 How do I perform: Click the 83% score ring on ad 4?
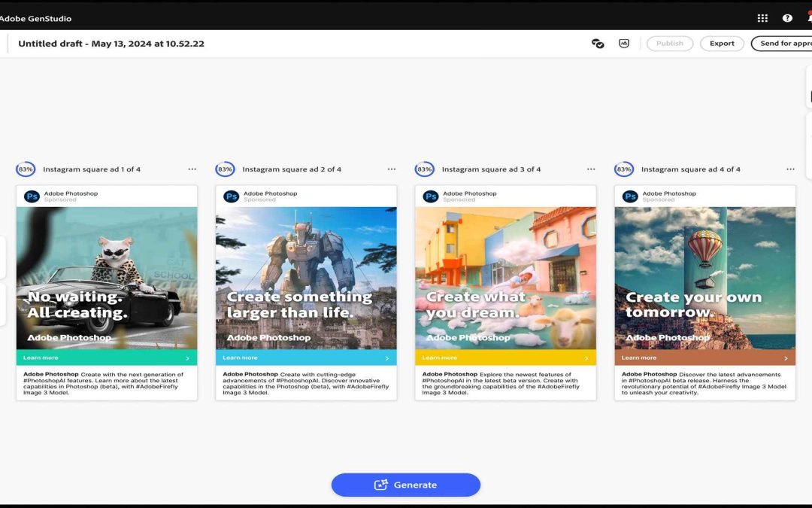pos(623,169)
